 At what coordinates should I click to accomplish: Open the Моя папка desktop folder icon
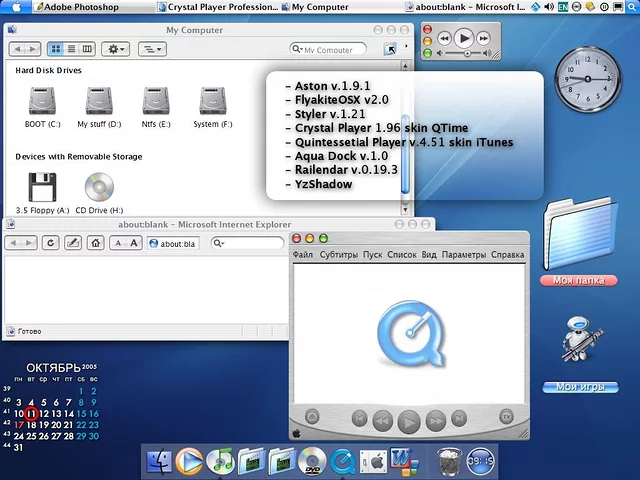coord(580,233)
